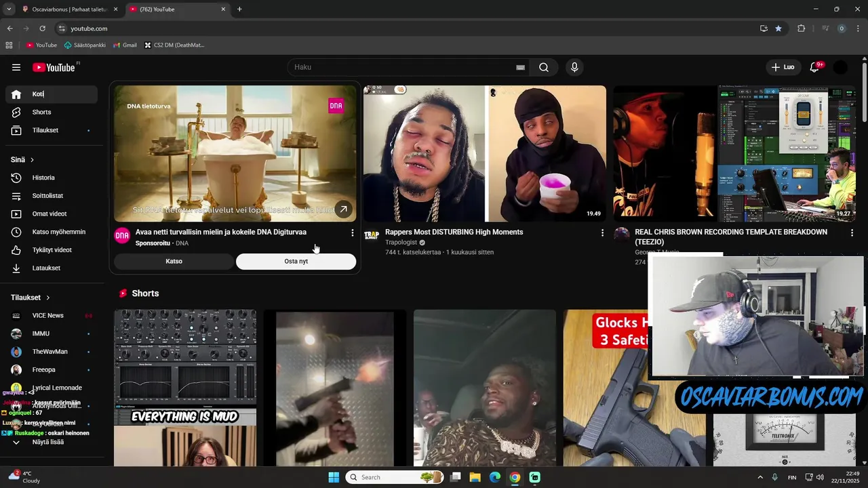Open Chrome from taskbar
The width and height of the screenshot is (868, 488).
[515, 477]
